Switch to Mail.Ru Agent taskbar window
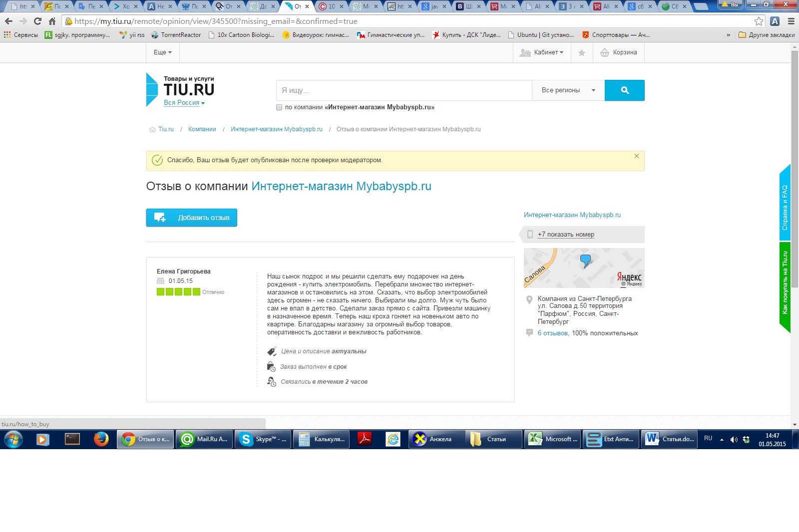This screenshot has height=532, width=799. 204,439
